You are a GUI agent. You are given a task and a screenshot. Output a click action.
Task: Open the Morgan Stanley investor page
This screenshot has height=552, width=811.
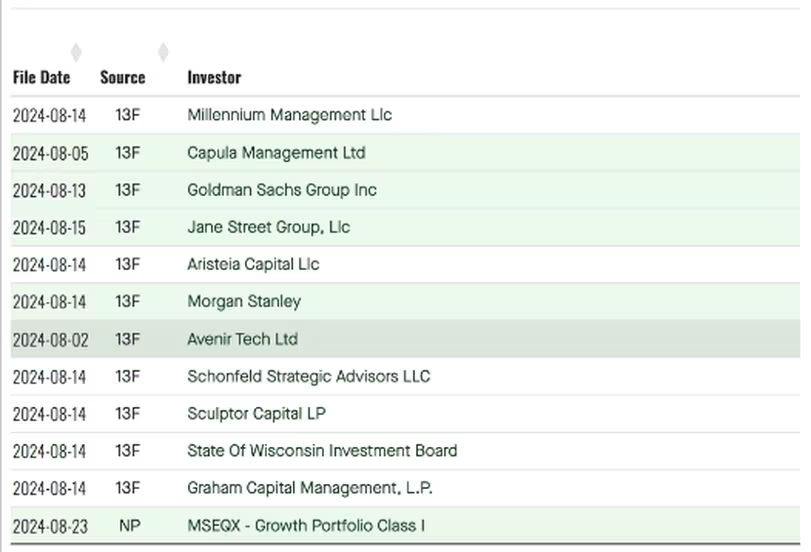point(243,301)
